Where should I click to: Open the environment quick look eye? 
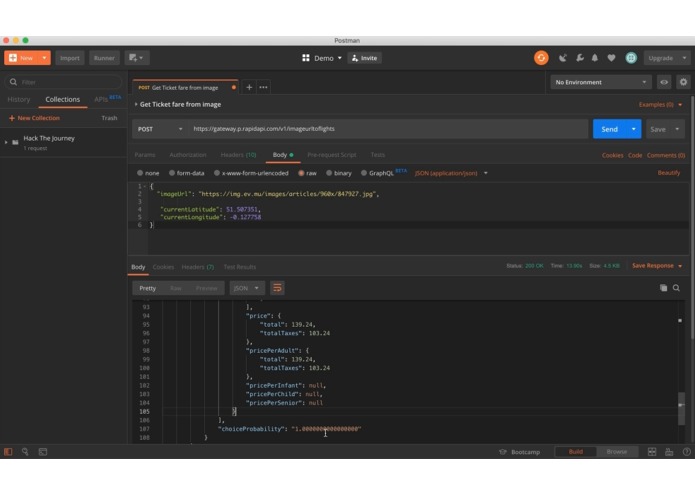pos(664,82)
